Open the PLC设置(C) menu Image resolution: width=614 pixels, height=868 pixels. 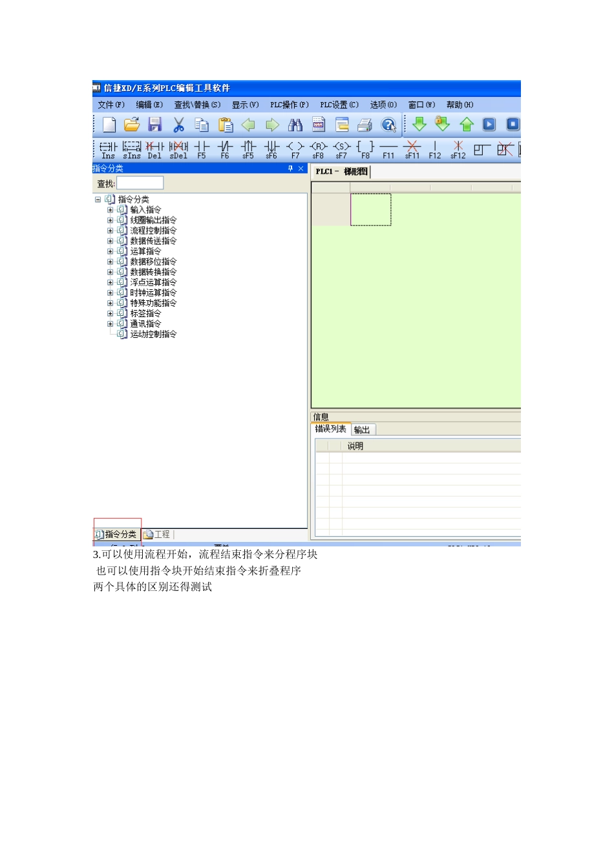coord(339,105)
